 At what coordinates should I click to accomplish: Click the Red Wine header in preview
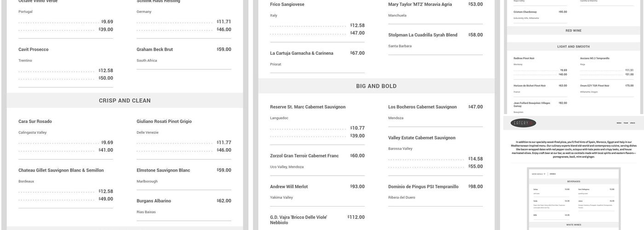pos(573,31)
